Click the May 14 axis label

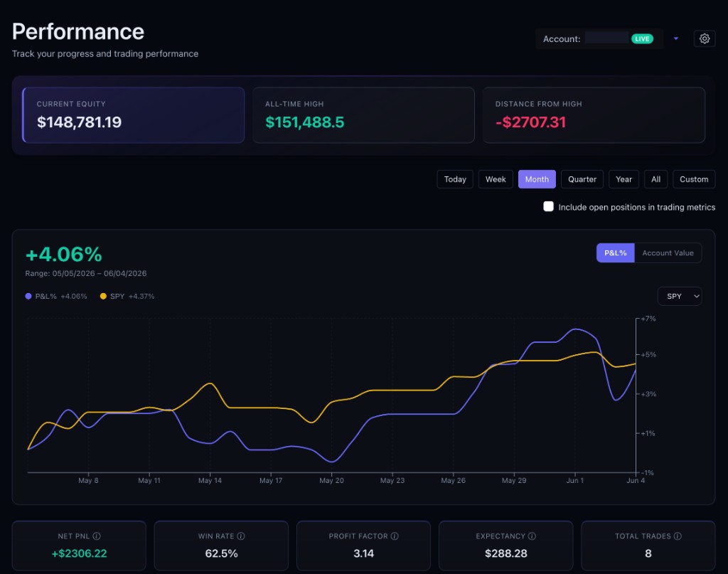click(210, 481)
